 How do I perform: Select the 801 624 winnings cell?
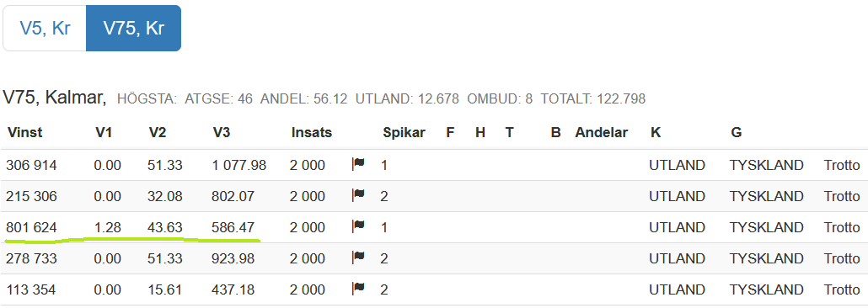click(x=31, y=227)
